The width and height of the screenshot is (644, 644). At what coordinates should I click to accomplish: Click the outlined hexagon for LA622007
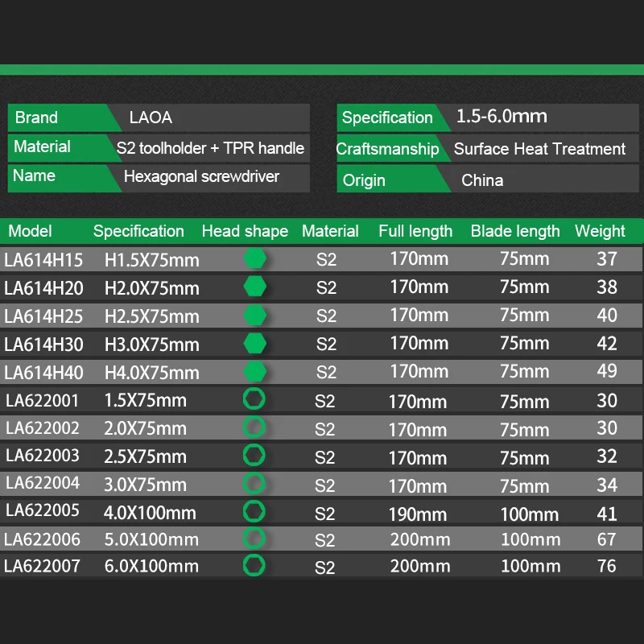tap(254, 566)
